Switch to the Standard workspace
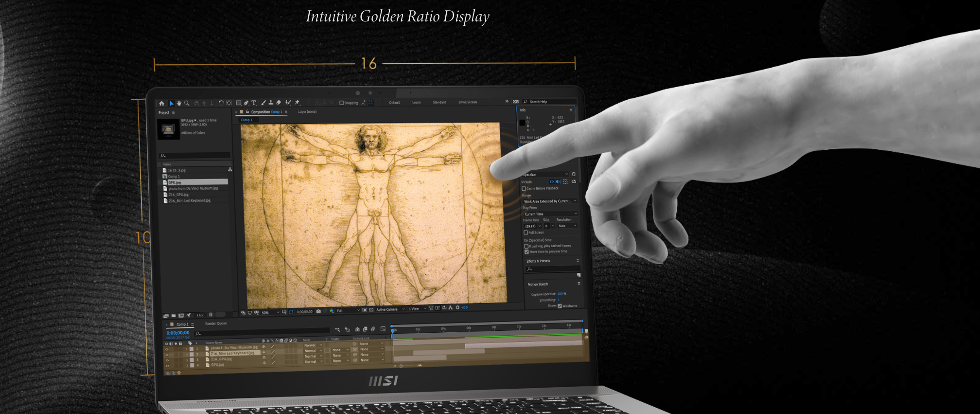This screenshot has width=980, height=414. click(439, 102)
